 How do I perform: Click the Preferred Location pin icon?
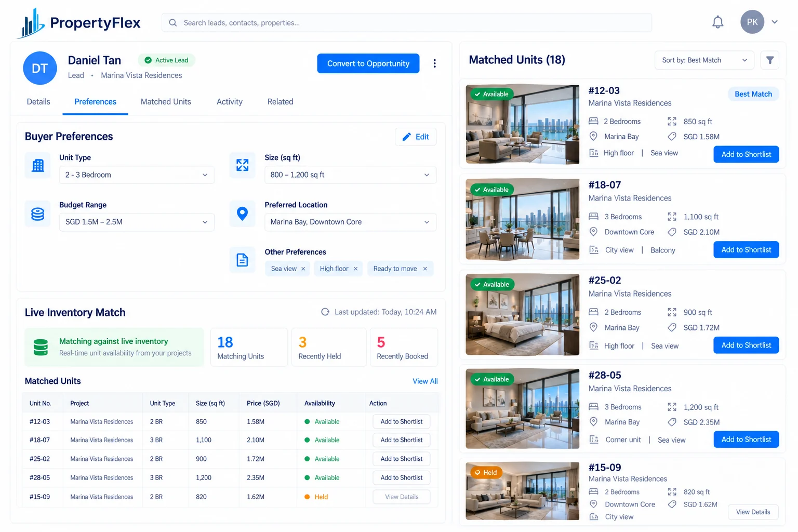[x=243, y=214]
